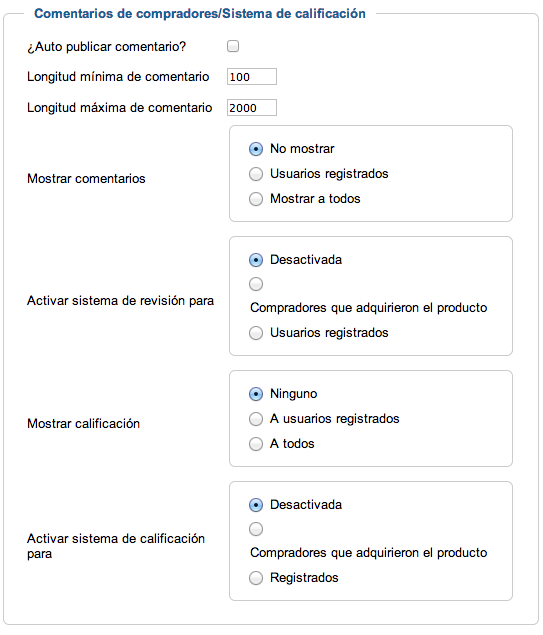Select Usuarios registrados for sistema de revisión
Image resolution: width=543 pixels, height=635 pixels.
click(x=256, y=333)
